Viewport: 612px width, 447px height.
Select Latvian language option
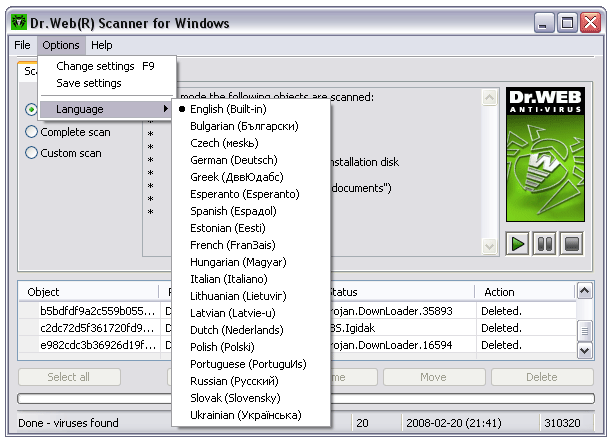pyautogui.click(x=251, y=313)
